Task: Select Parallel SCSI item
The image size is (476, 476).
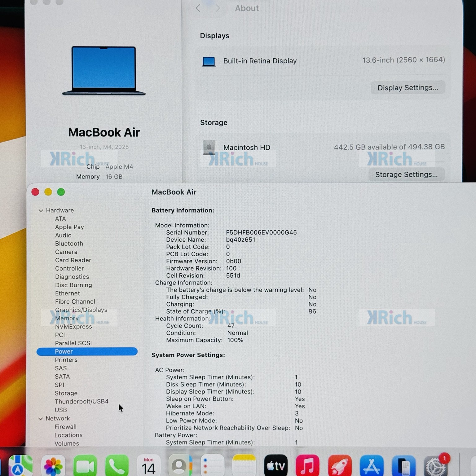Action: pyautogui.click(x=73, y=343)
